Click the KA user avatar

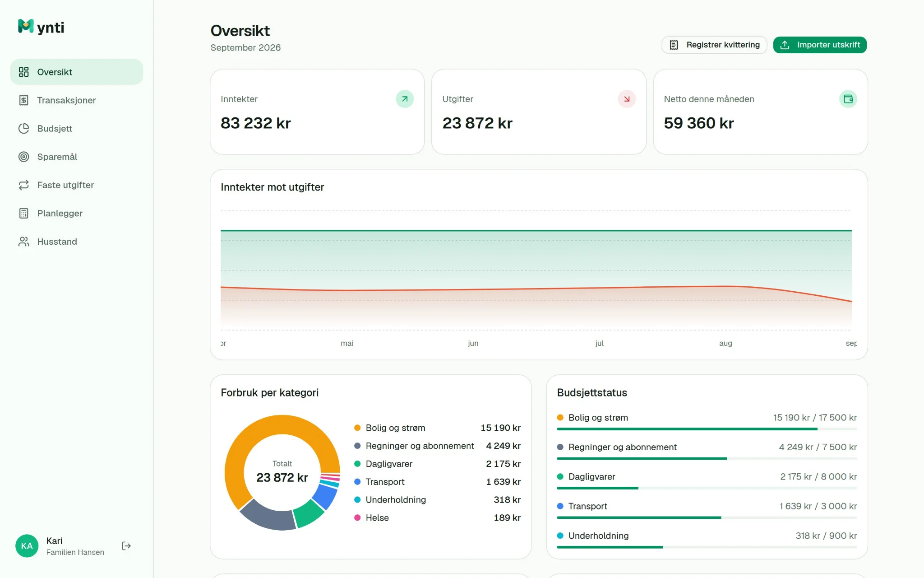[27, 546]
